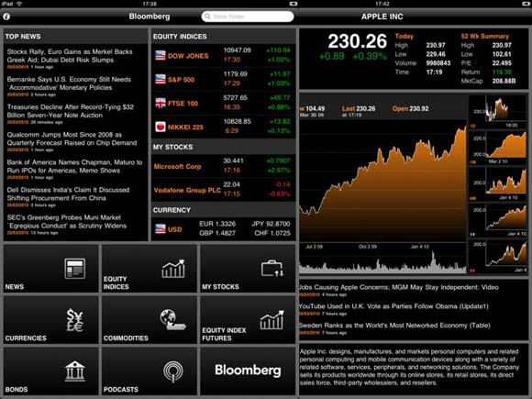Image resolution: width=532 pixels, height=399 pixels.
Task: Open Podcasts broadcast icon
Action: click(x=173, y=371)
